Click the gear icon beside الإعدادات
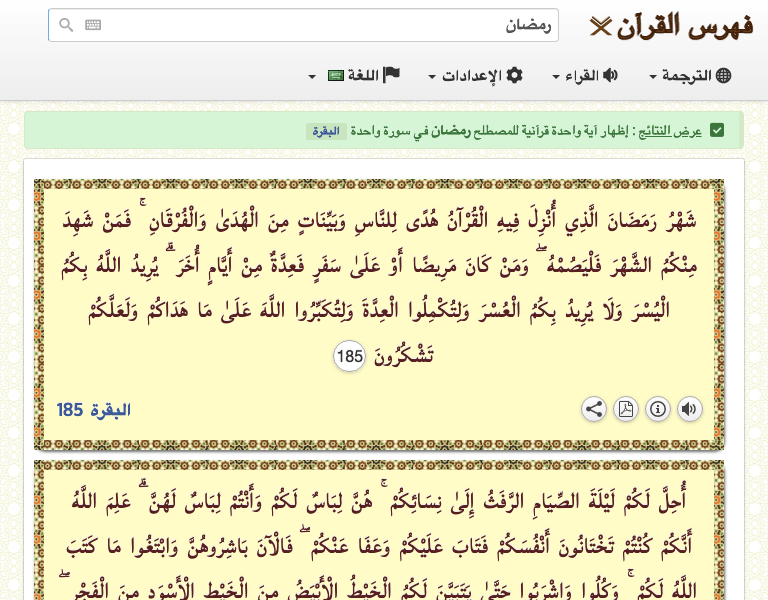The image size is (768, 600). 514,75
